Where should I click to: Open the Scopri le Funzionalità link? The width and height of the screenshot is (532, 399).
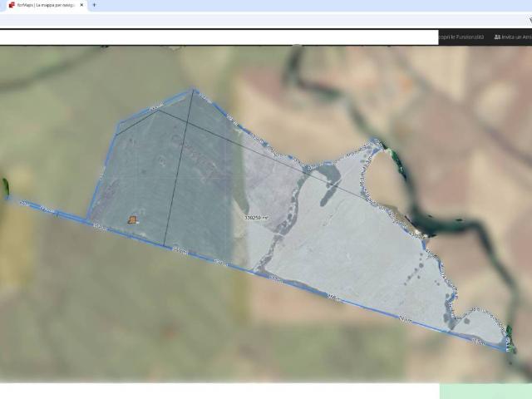tap(461, 37)
